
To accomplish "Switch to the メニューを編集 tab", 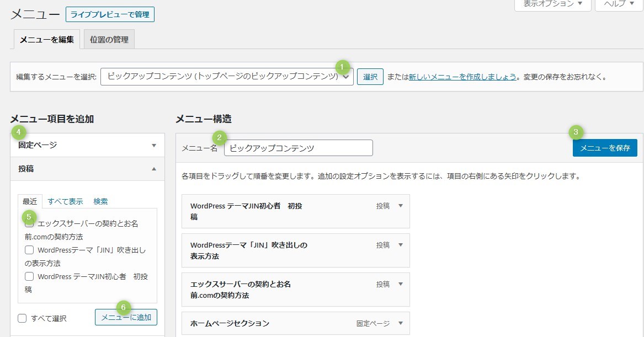I will point(47,39).
